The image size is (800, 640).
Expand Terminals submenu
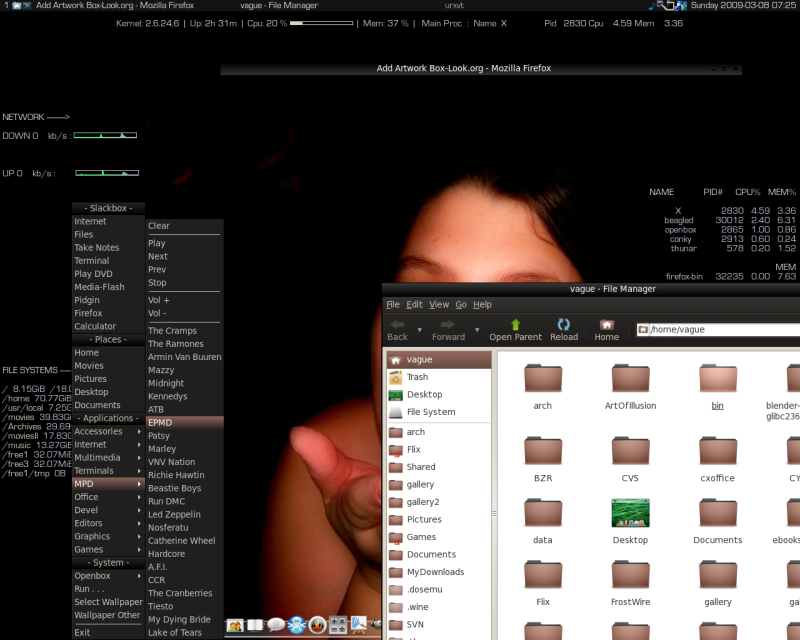(x=108, y=471)
